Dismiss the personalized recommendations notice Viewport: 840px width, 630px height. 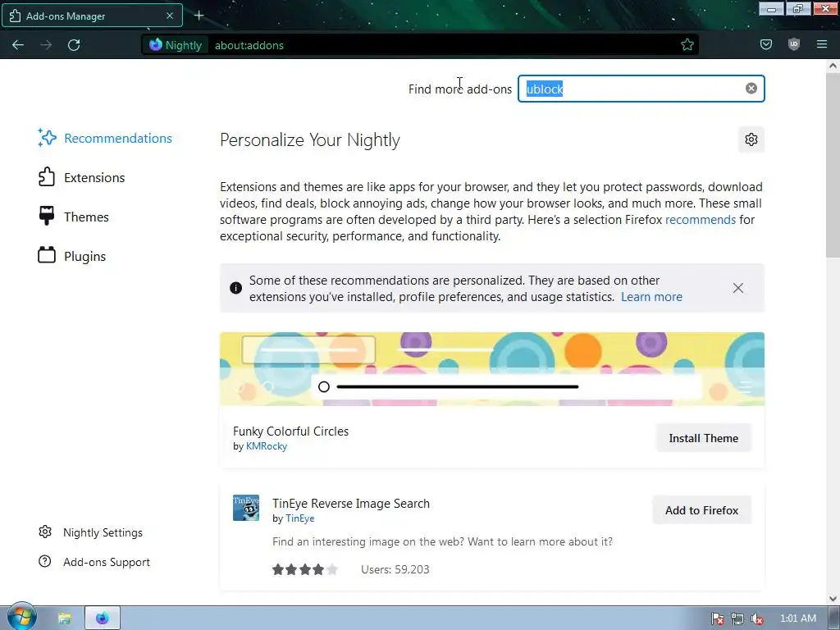737,288
